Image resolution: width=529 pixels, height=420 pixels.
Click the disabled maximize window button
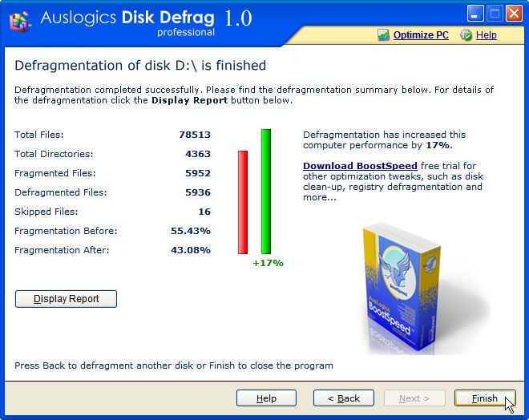495,14
